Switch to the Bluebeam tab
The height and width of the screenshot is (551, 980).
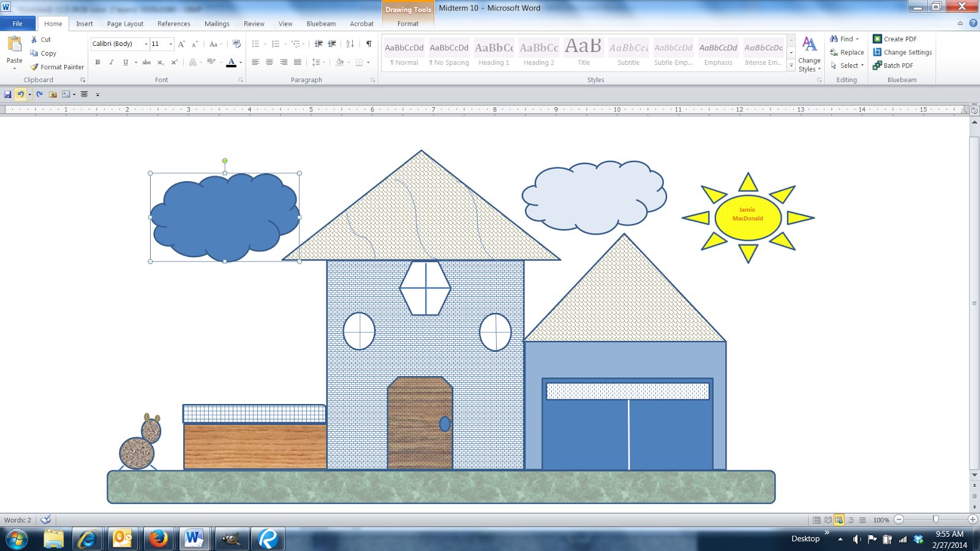[x=321, y=24]
